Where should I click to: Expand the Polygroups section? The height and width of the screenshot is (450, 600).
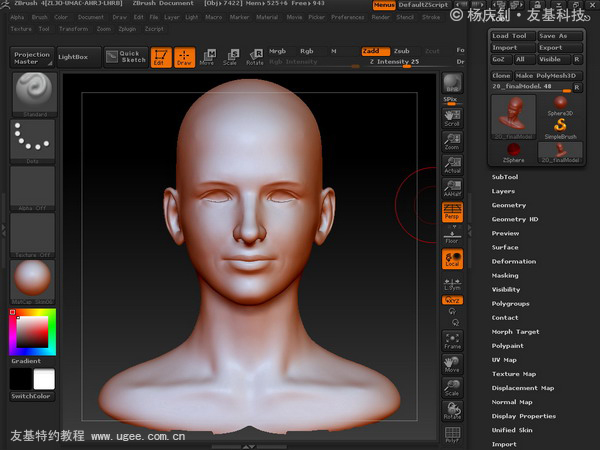point(510,303)
